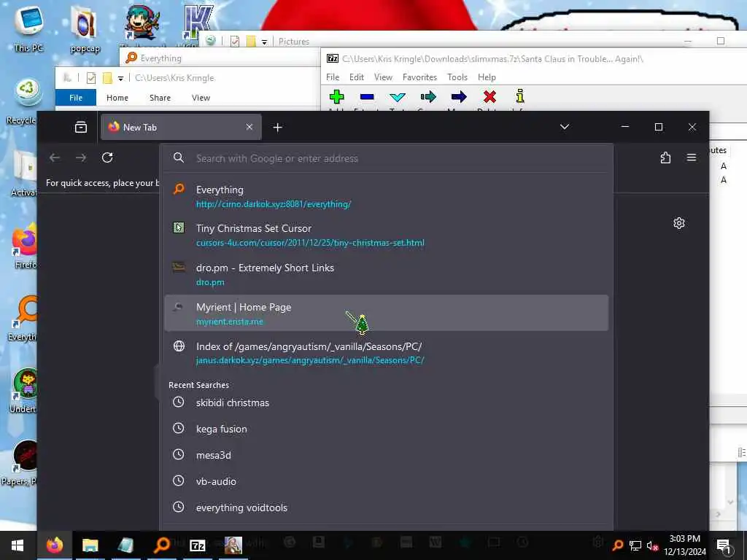
Task: Expand Pictures window quick access dropdown
Action: [264, 42]
